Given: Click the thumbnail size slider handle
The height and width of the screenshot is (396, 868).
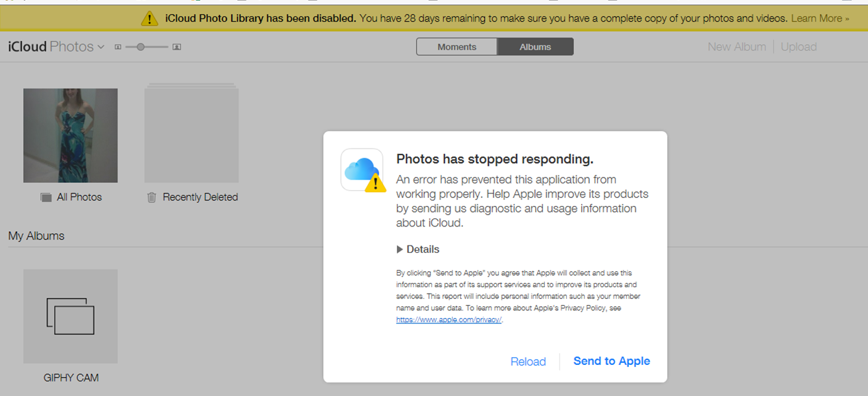Looking at the screenshot, I should pos(141,47).
